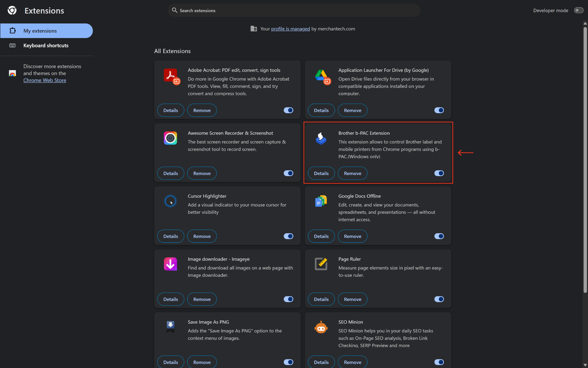This screenshot has height=368, width=588.
Task: Click the Page Ruler icon
Action: pyautogui.click(x=321, y=264)
